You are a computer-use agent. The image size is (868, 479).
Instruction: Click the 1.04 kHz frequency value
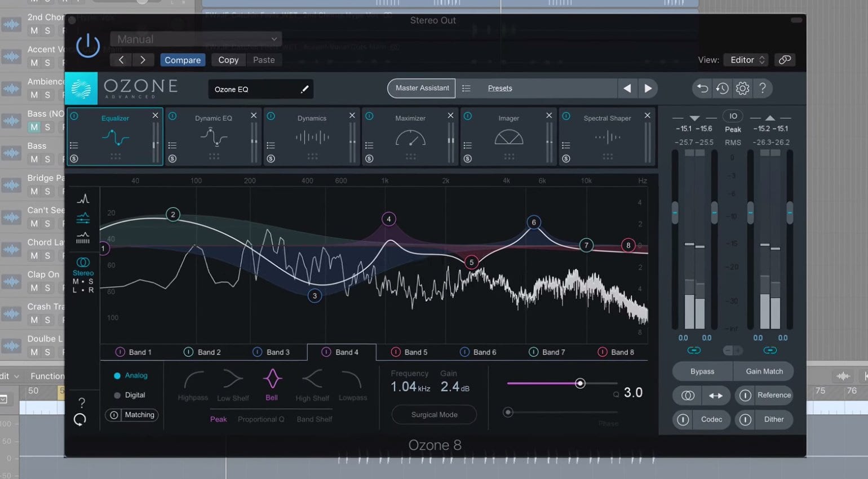pos(410,387)
